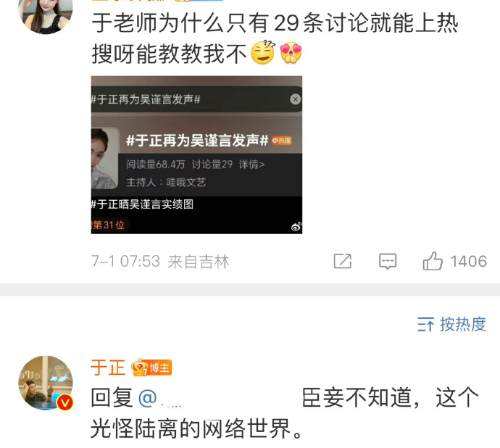View the attached screenshot image
500x448 pixels.
pyautogui.click(x=197, y=154)
